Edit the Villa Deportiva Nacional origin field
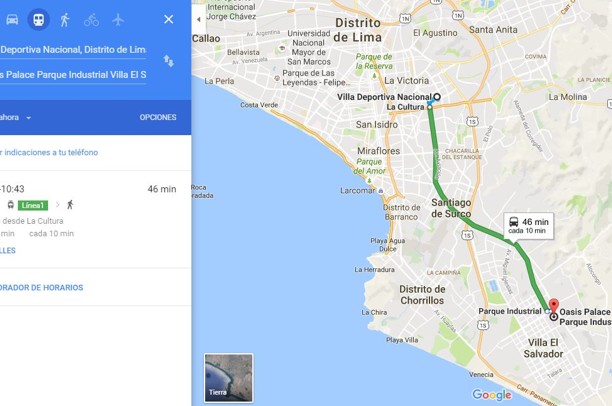The image size is (612, 406). point(73,50)
